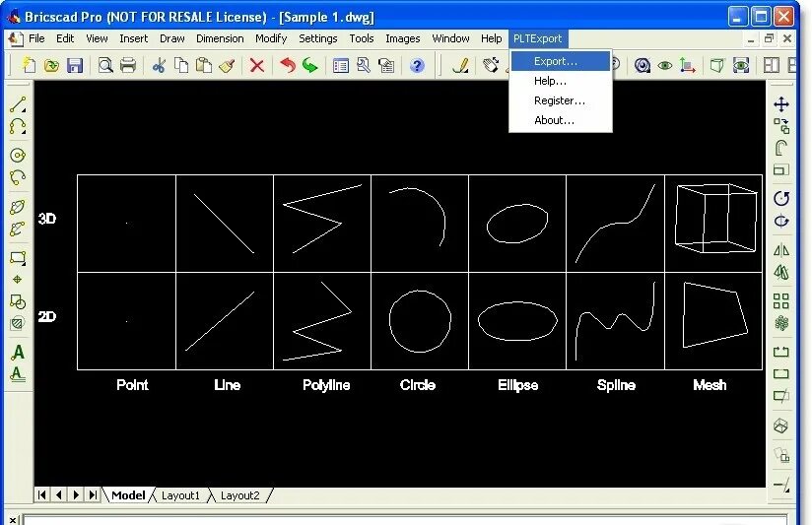Click the Copy icon in the toolbar

(181, 66)
